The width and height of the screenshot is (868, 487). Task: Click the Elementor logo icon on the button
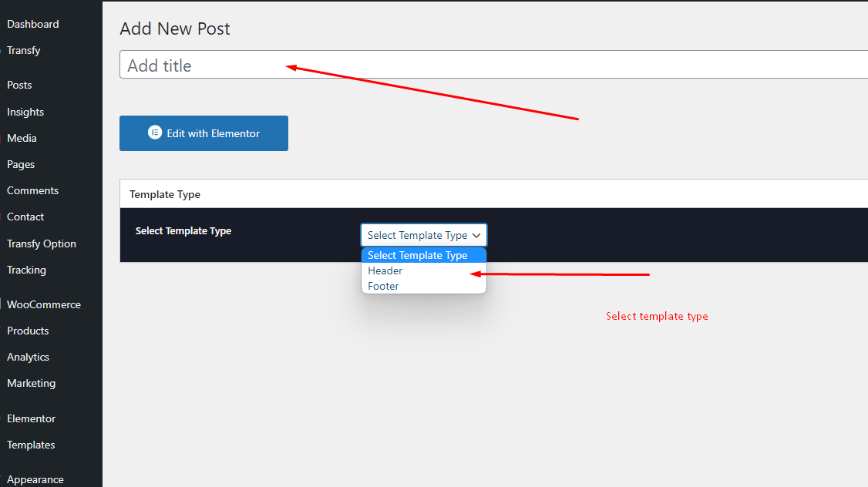pyautogui.click(x=155, y=132)
